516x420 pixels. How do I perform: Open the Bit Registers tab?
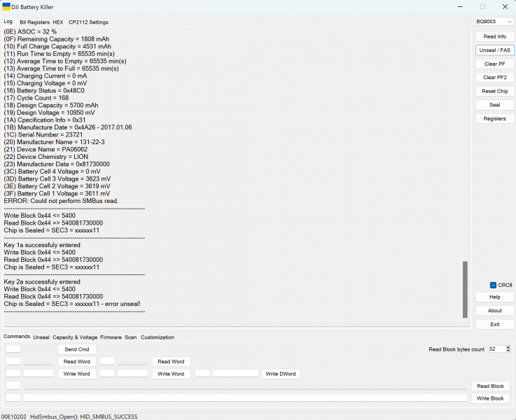pyautogui.click(x=34, y=22)
